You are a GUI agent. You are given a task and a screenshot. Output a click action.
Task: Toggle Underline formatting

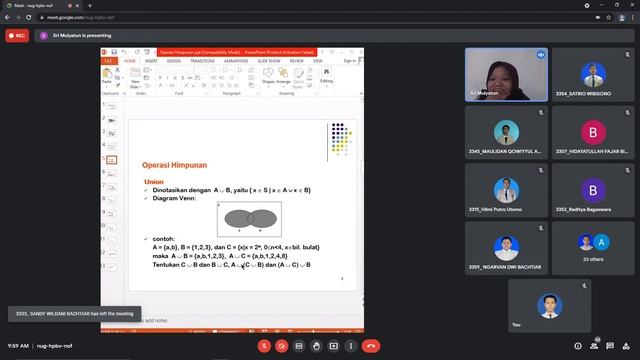[175, 78]
